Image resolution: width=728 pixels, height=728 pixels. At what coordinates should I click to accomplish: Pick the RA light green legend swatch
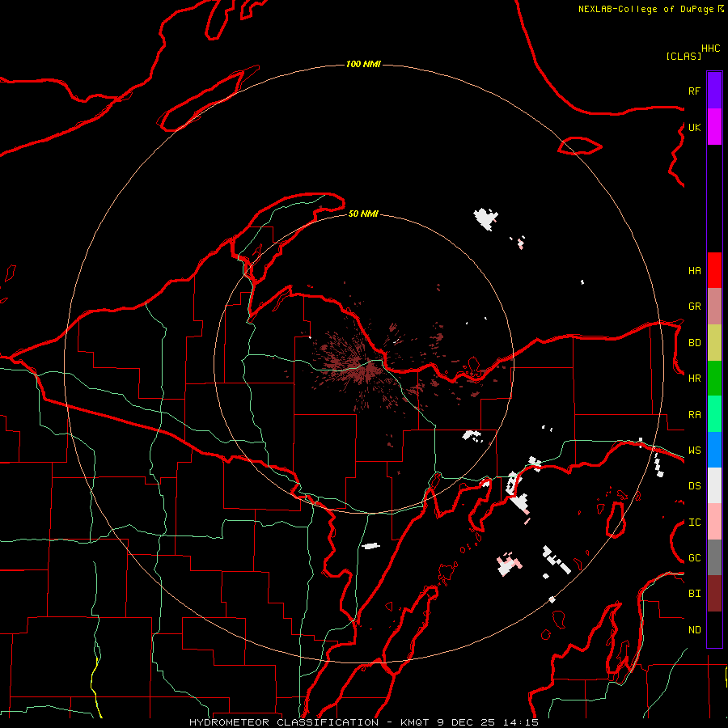click(714, 414)
